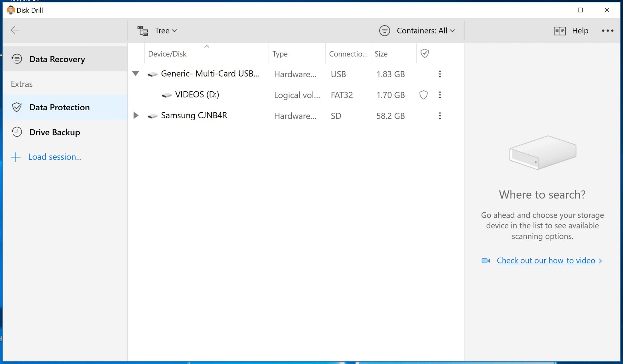Open Drive Backup section
623x364 pixels.
[65, 132]
